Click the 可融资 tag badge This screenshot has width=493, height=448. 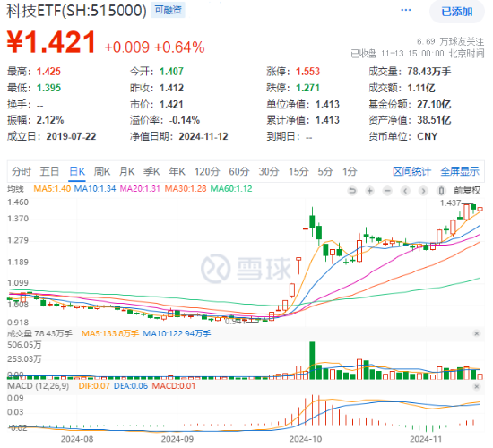coord(169,10)
